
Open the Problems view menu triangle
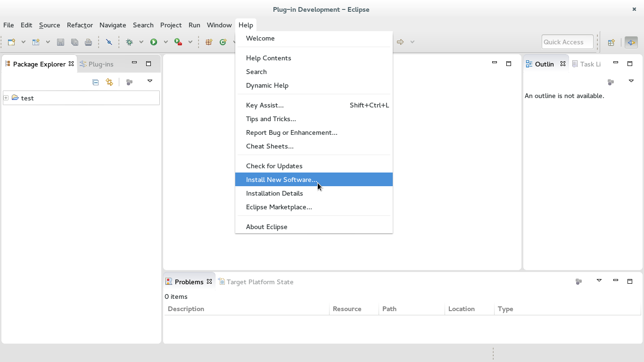click(599, 281)
